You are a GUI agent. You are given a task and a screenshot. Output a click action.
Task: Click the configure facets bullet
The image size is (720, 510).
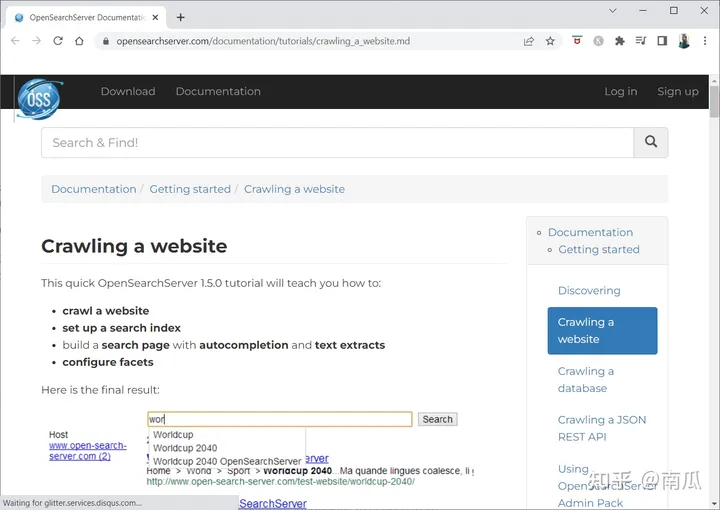(x=108, y=362)
